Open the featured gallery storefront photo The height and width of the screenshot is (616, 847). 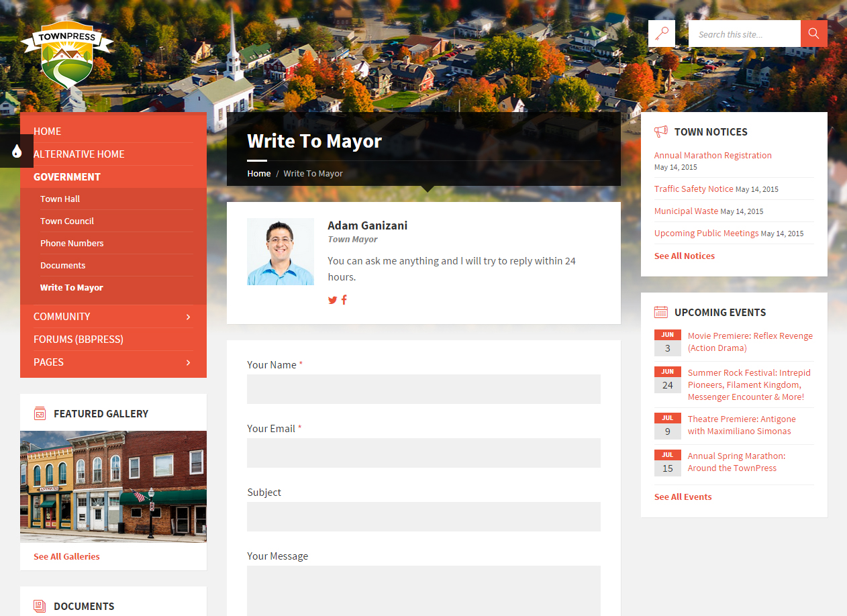(x=113, y=486)
